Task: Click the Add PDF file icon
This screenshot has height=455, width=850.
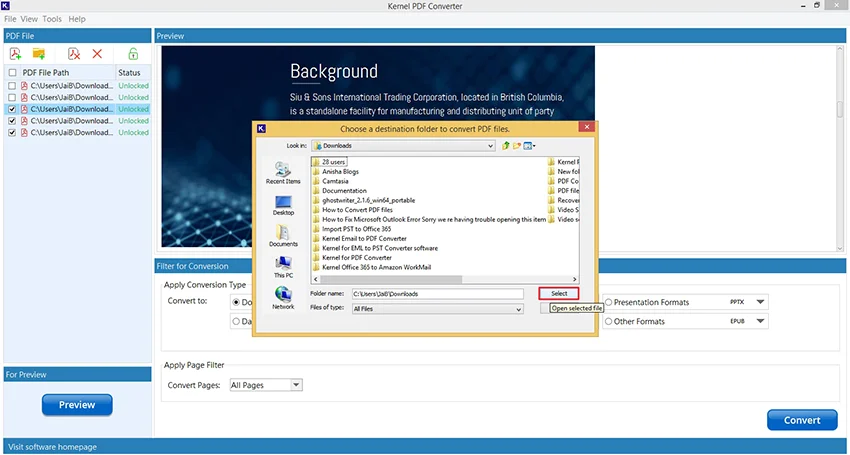Action: coord(15,54)
